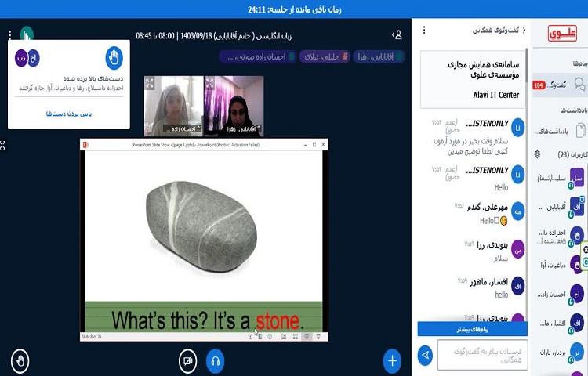The width and height of the screenshot is (588, 376).
Task: Select user 'دباغیان، آوا' in users list
Action: coord(560,265)
